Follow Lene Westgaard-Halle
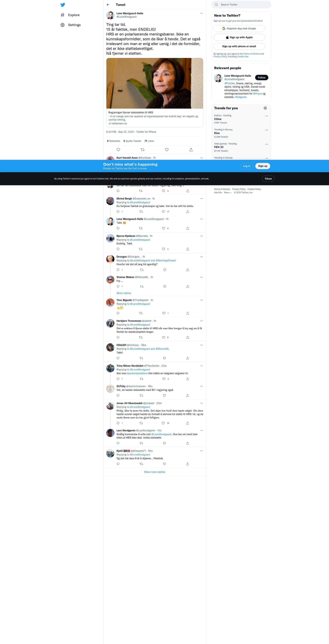 (x=261, y=78)
